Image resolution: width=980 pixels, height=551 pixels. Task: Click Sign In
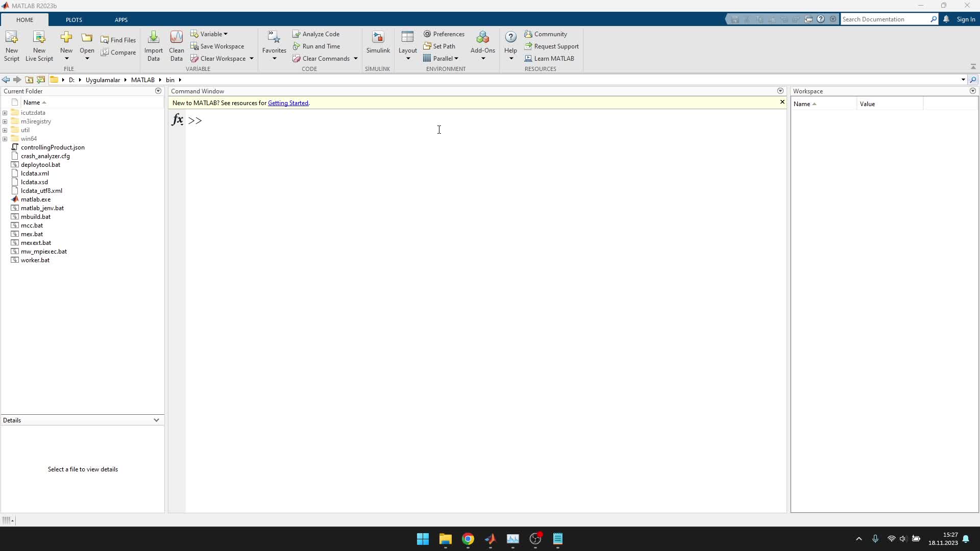coord(966,19)
